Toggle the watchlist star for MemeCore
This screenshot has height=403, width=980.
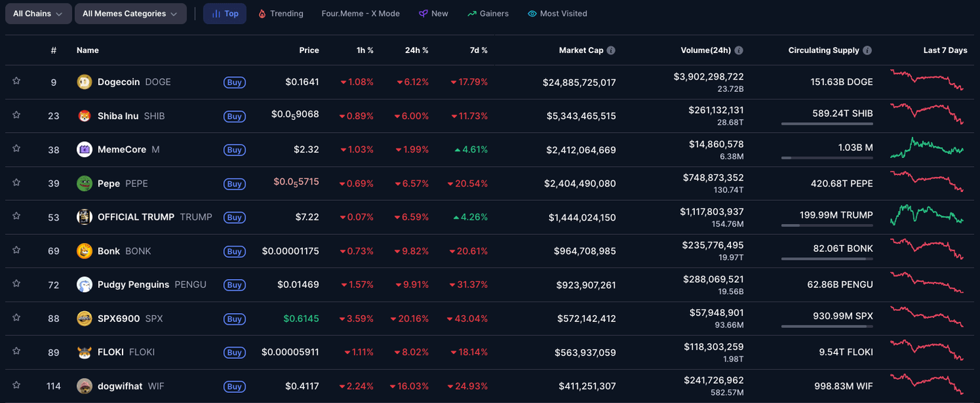click(16, 148)
